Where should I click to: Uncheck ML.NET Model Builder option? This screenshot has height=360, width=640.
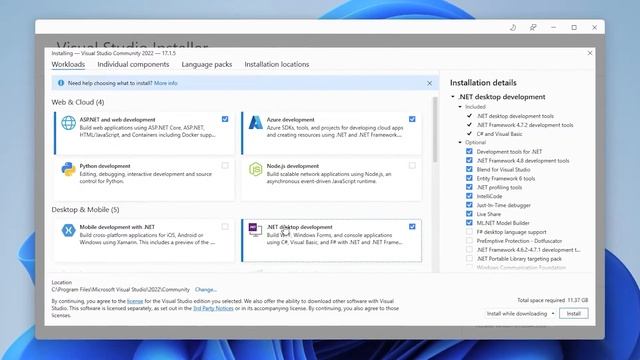pyautogui.click(x=469, y=223)
